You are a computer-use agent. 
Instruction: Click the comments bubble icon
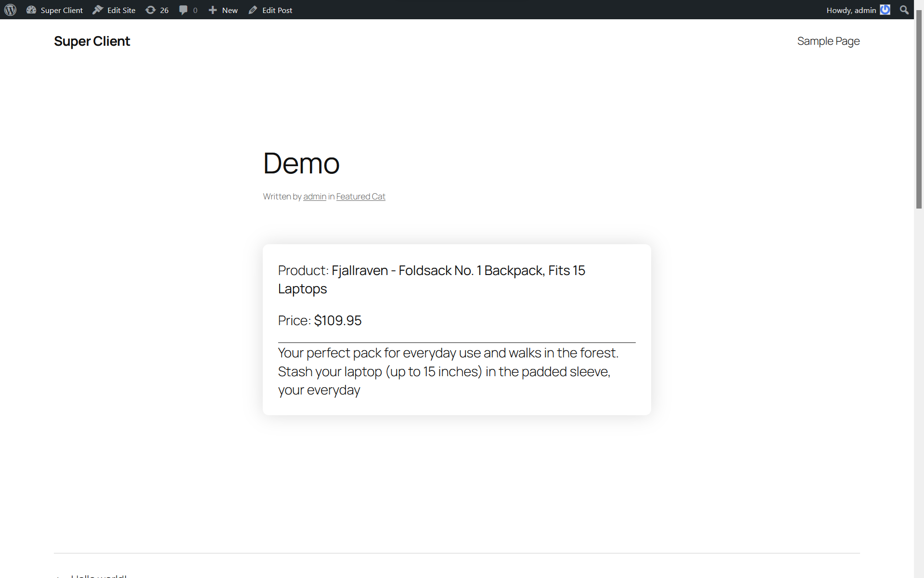[183, 10]
